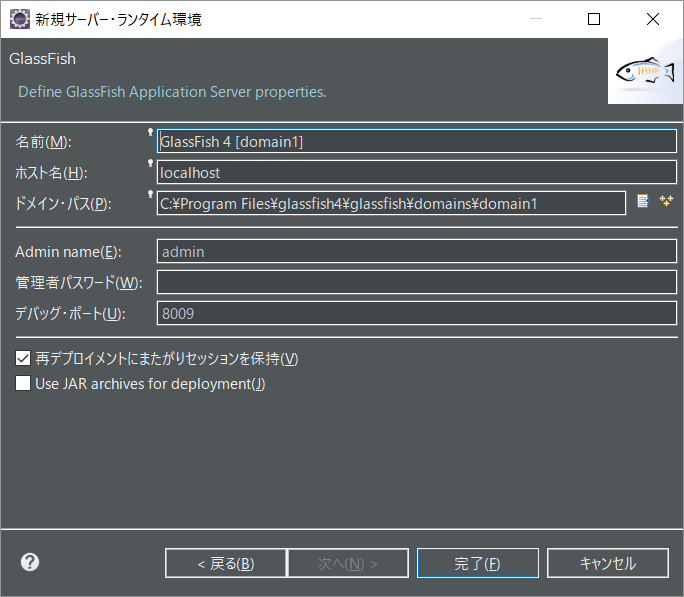This screenshot has height=597, width=684.
Task: Click the ドメイン・パス(P): label
Action: (63, 204)
